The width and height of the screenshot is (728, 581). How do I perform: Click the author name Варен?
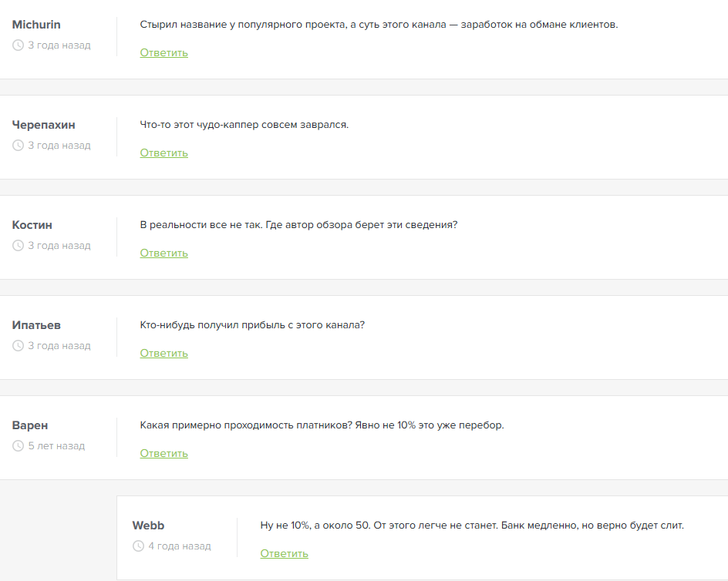[31, 425]
